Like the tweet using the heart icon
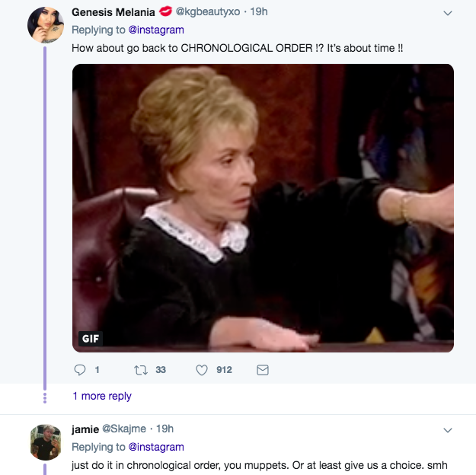This screenshot has width=476, height=475. (x=202, y=370)
